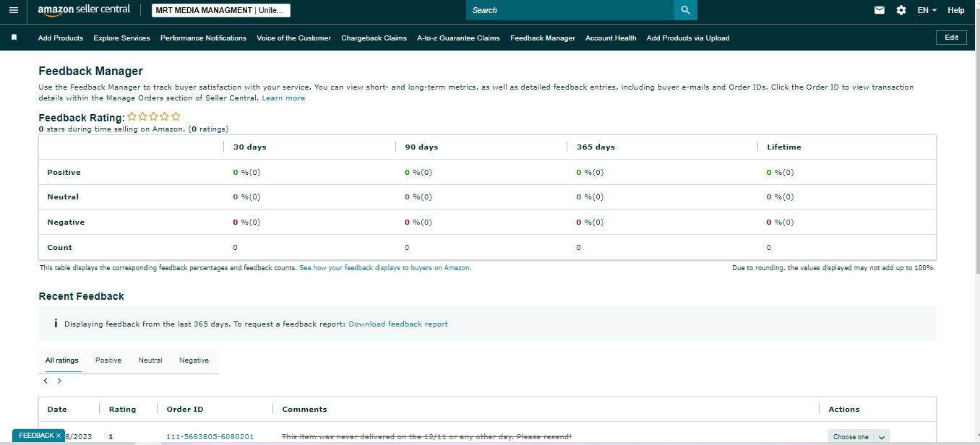The width and height of the screenshot is (980, 445).
Task: Click the Lifetime column header
Action: click(784, 147)
